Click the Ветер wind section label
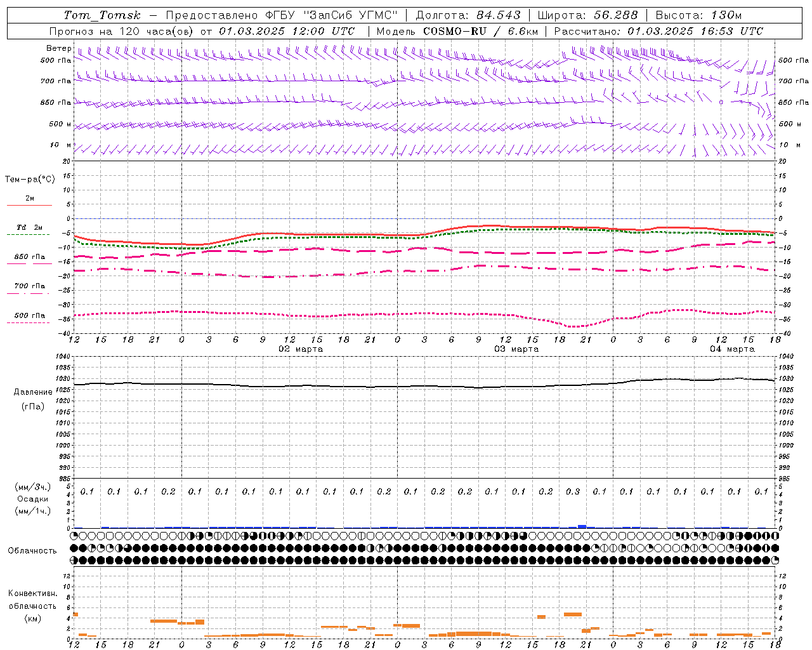 pos(58,48)
